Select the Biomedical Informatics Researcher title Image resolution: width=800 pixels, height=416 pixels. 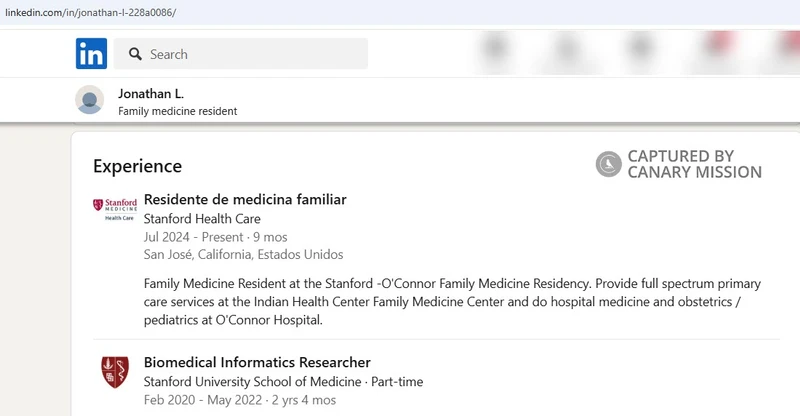click(257, 362)
